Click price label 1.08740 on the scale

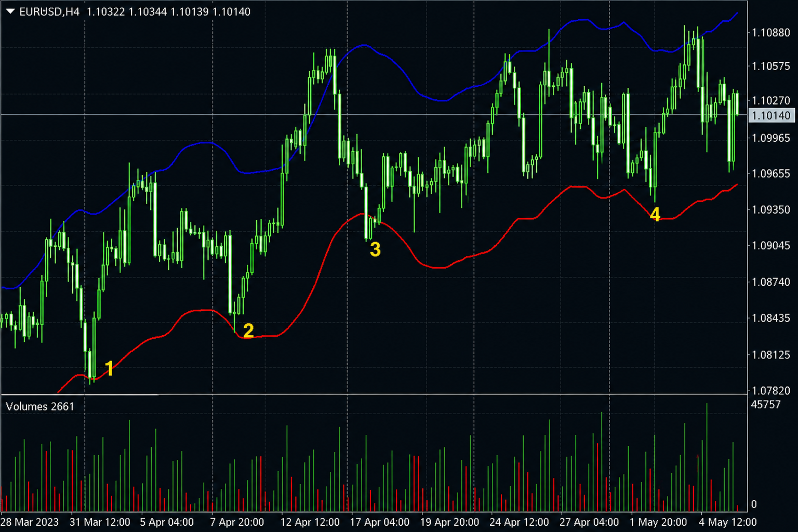click(771, 282)
